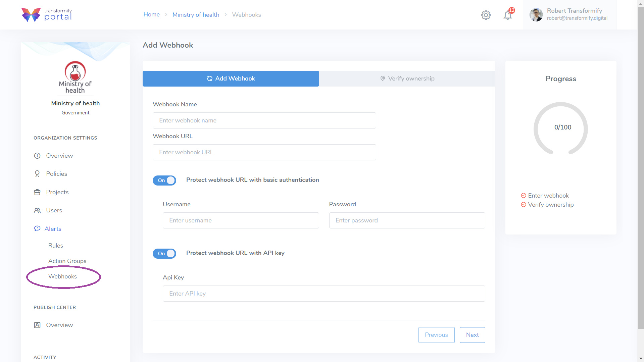The image size is (644, 362).
Task: Collapse the Alerts menu section
Action: (x=53, y=229)
